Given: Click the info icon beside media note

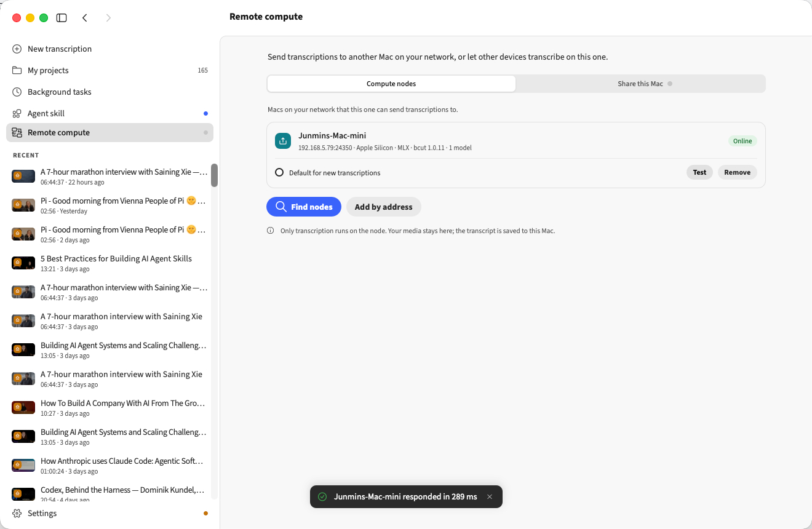Looking at the screenshot, I should click(271, 231).
